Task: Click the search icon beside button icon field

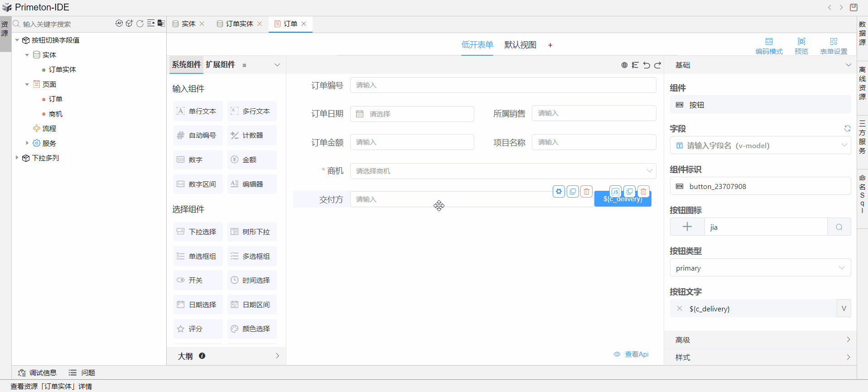Action: 839,227
